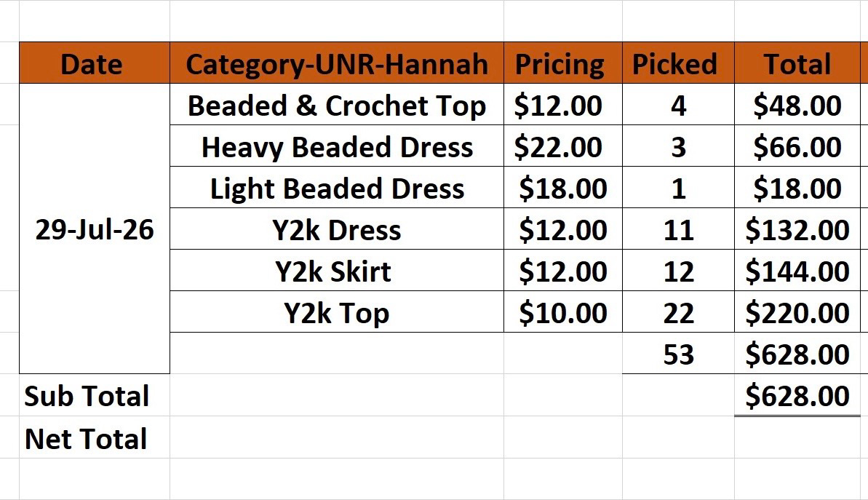The height and width of the screenshot is (500, 868).
Task: Select the Picked column header
Action: pos(678,63)
